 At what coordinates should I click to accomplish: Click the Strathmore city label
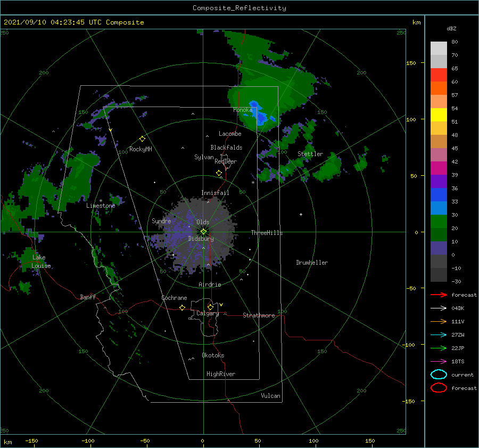259,315
